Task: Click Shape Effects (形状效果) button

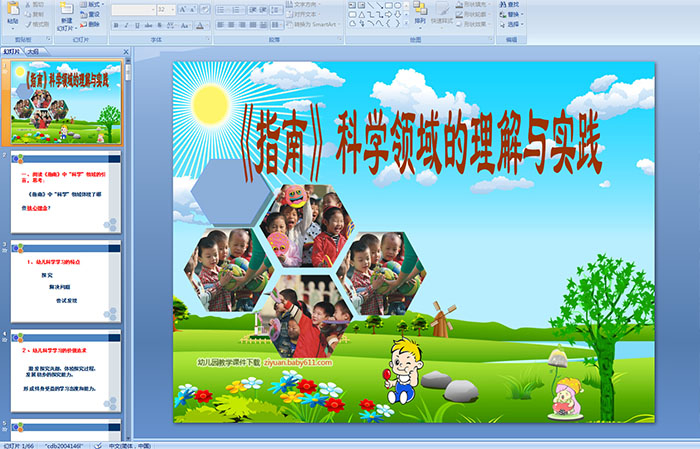Action: click(473, 24)
